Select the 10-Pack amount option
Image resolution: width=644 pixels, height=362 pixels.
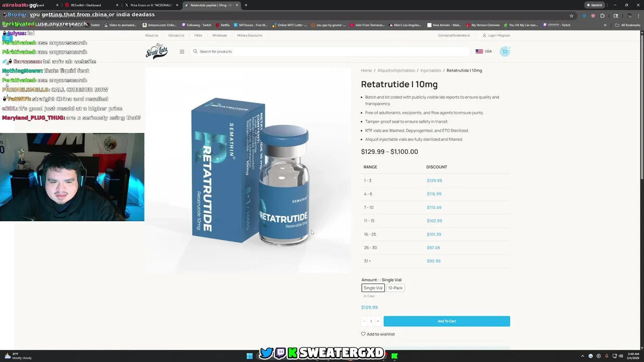pos(395,288)
